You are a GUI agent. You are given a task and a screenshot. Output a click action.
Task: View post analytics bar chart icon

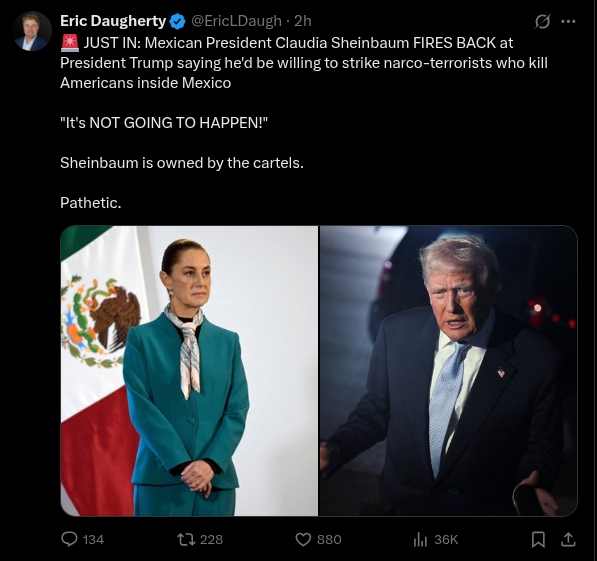point(420,539)
